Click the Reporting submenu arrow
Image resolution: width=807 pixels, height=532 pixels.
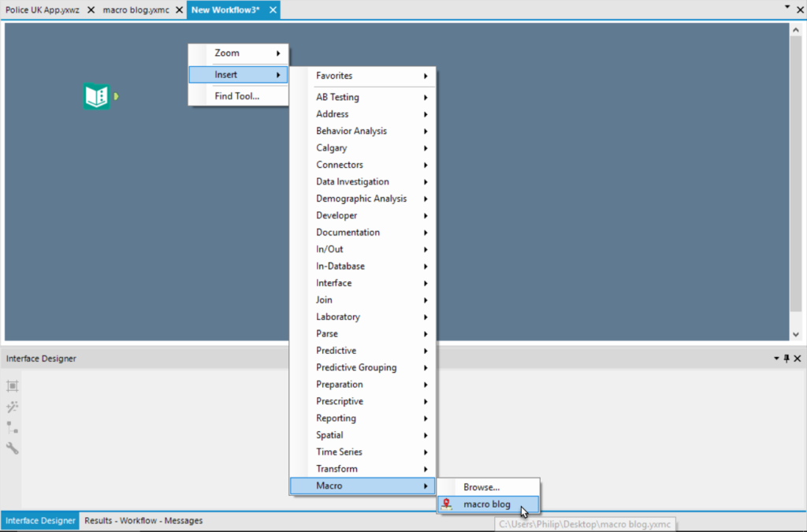(426, 419)
